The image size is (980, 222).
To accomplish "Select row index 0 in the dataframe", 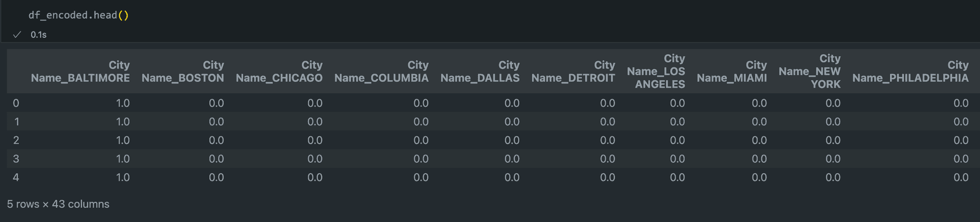I will point(16,103).
